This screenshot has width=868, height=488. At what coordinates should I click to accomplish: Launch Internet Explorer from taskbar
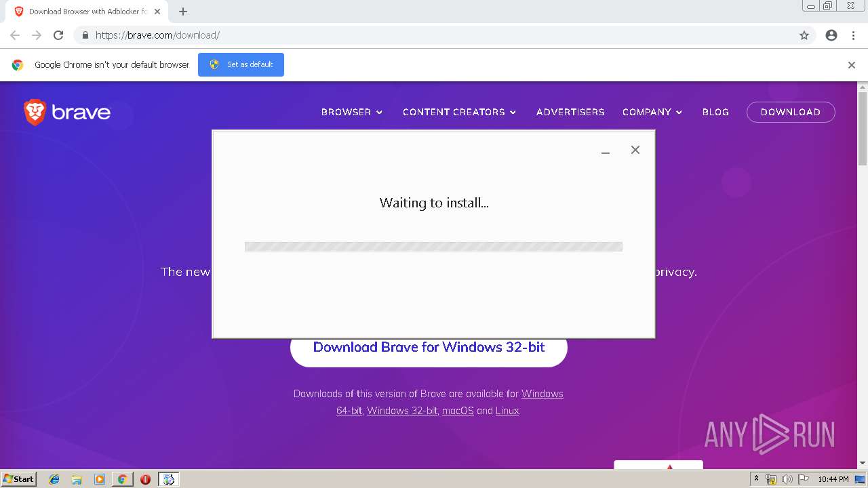(54, 479)
